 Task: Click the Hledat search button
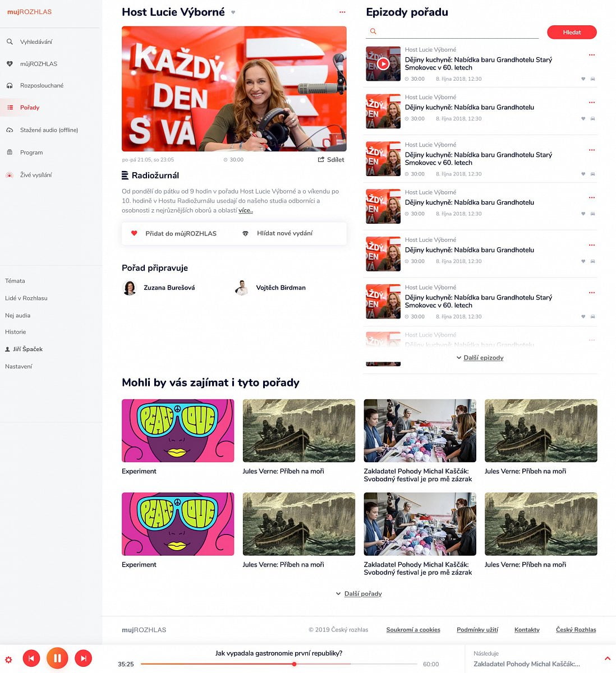572,32
